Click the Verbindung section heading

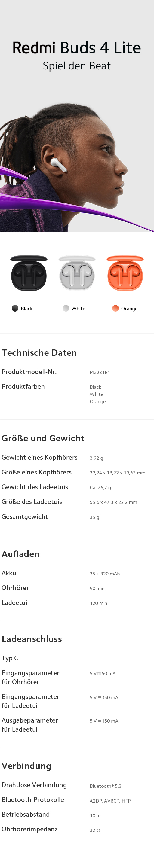26,766
